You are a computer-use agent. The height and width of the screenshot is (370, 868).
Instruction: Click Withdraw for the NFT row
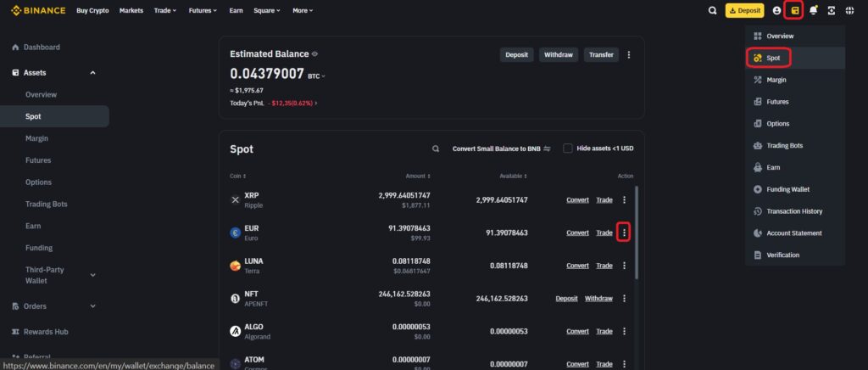tap(598, 299)
